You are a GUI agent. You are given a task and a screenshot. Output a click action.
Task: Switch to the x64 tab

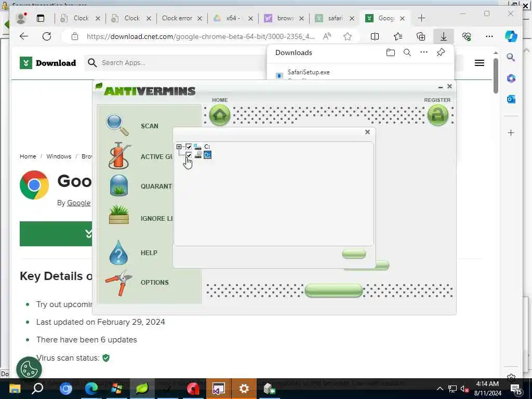coord(232,18)
